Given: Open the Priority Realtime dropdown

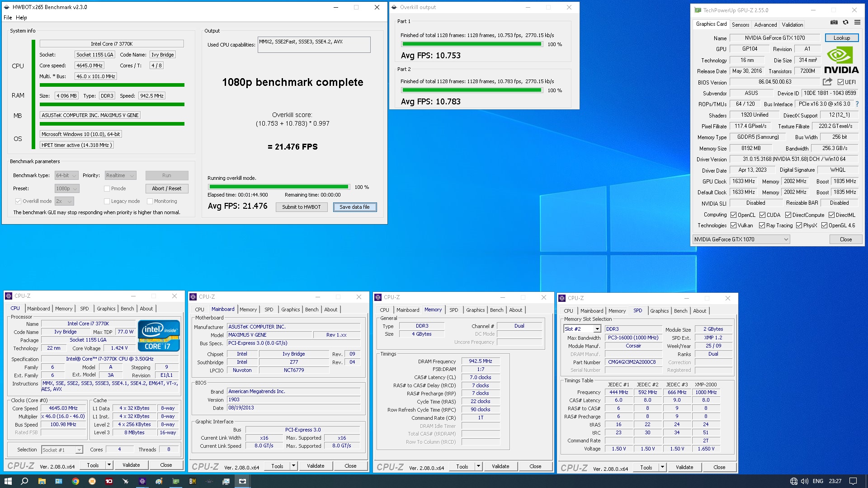Looking at the screenshot, I should click(x=120, y=175).
